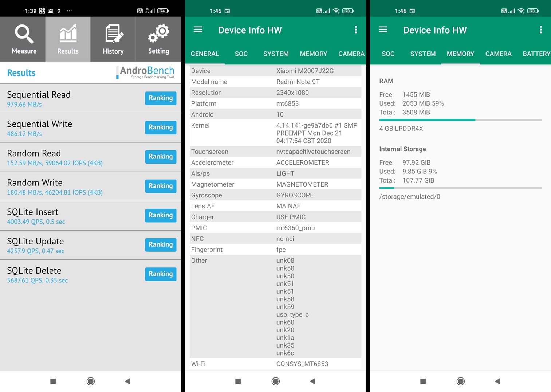
Task: Tap recent apps square in AndroBench screen
Action: coord(53,381)
